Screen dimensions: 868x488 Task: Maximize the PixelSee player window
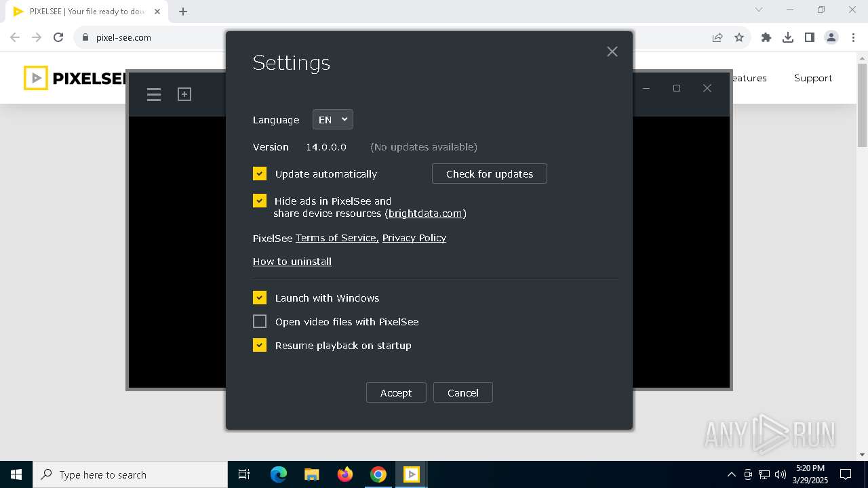[677, 88]
